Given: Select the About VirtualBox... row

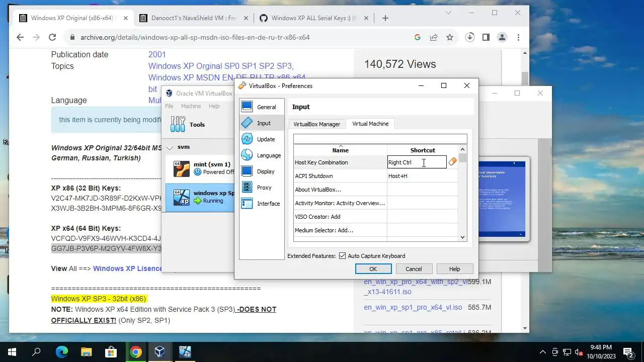Looking at the screenshot, I should pos(376,190).
